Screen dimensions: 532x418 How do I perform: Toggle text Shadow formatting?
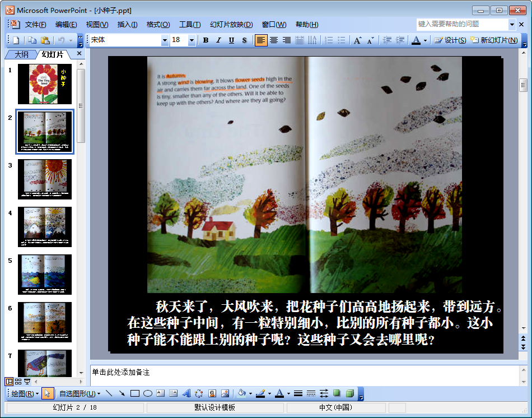tap(244, 40)
